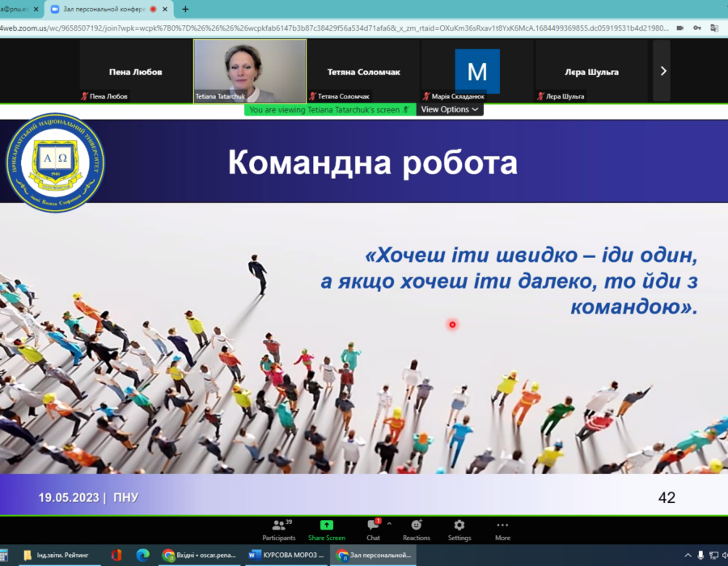Click the More options icon
728x566 pixels.
click(x=502, y=530)
